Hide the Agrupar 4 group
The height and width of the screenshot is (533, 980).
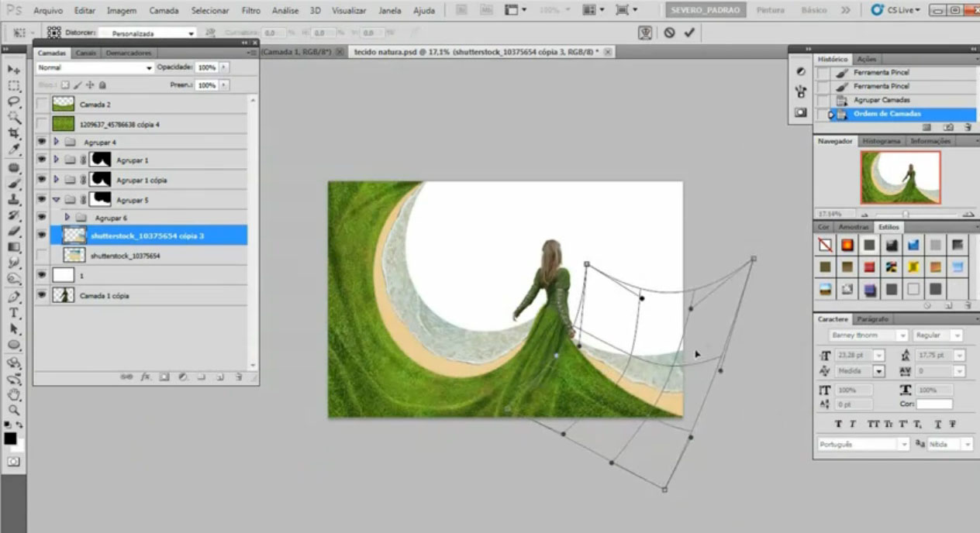coord(41,143)
